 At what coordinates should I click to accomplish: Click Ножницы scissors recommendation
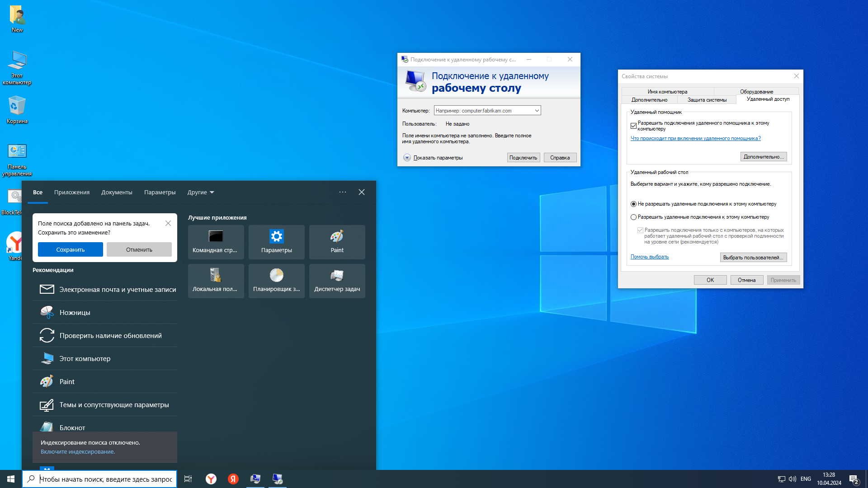coord(75,312)
